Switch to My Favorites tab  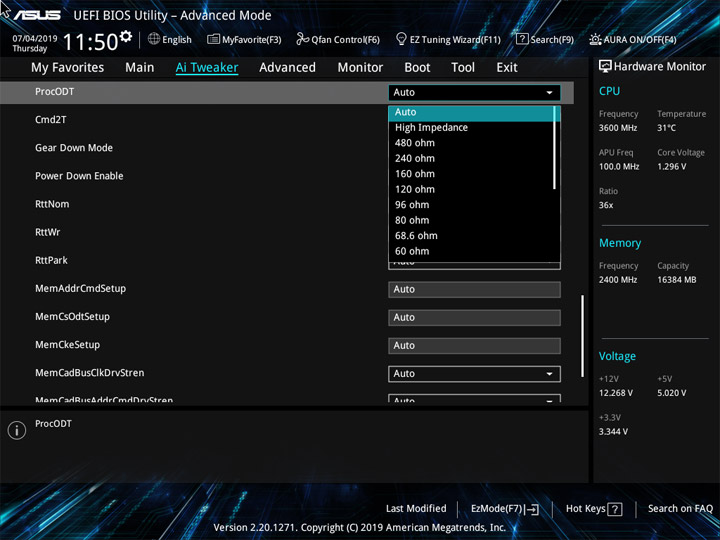point(68,68)
